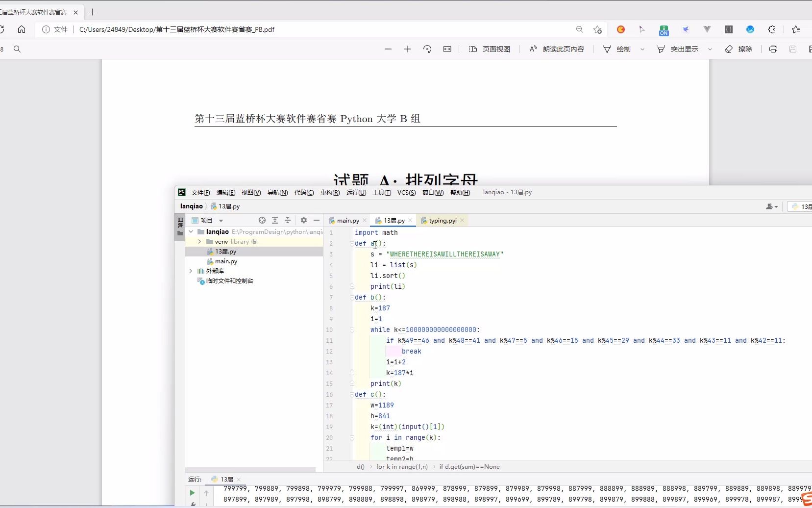Viewport: 812px width, 508px height.
Task: Rotate the PDF page
Action: click(x=427, y=49)
